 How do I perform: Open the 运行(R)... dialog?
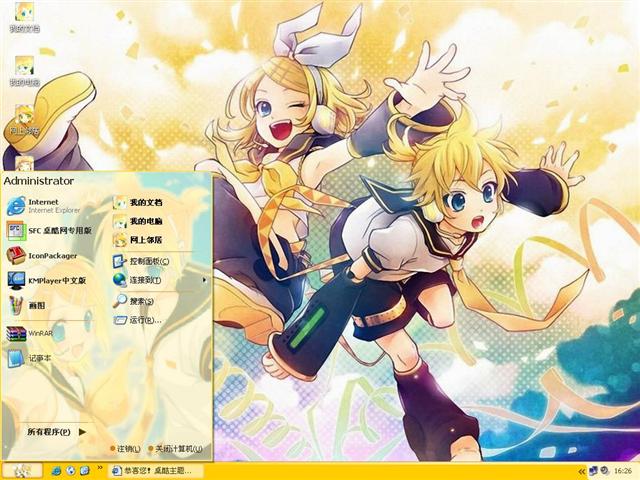138,320
